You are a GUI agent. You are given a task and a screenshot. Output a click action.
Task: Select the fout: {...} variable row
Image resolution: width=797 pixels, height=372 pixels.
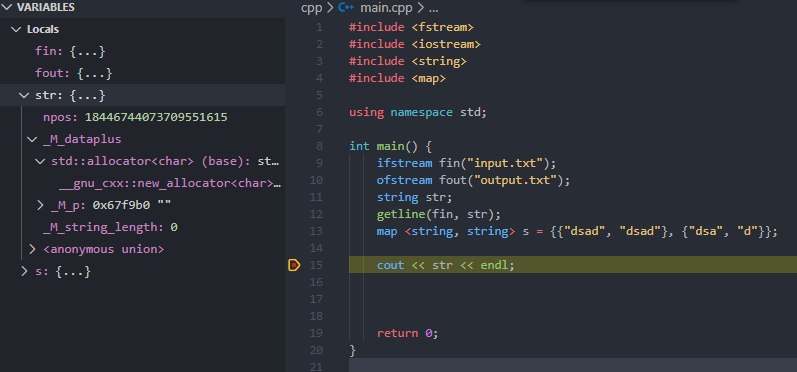pyautogui.click(x=142, y=73)
